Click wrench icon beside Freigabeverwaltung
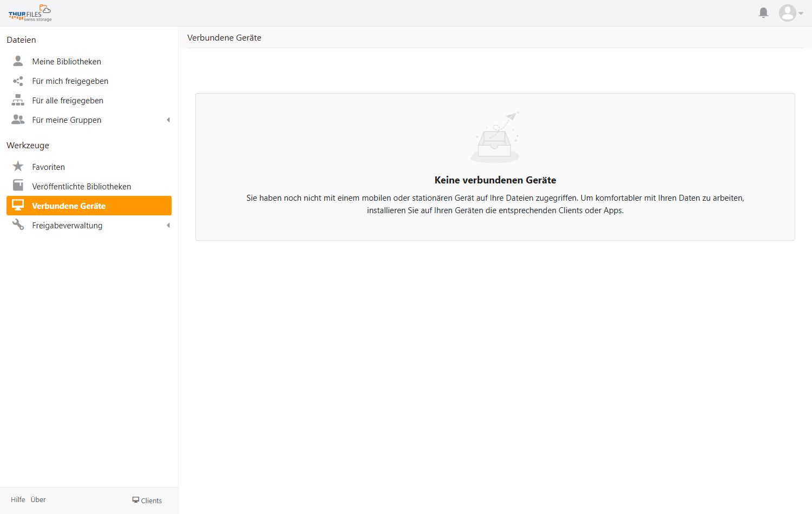Screen dimensions: 812x514 click(x=18, y=225)
